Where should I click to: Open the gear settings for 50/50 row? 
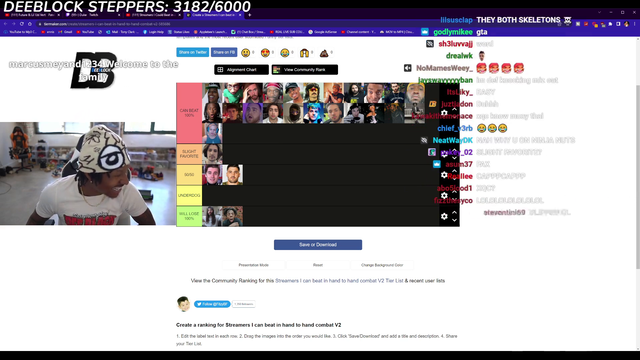pos(444,175)
